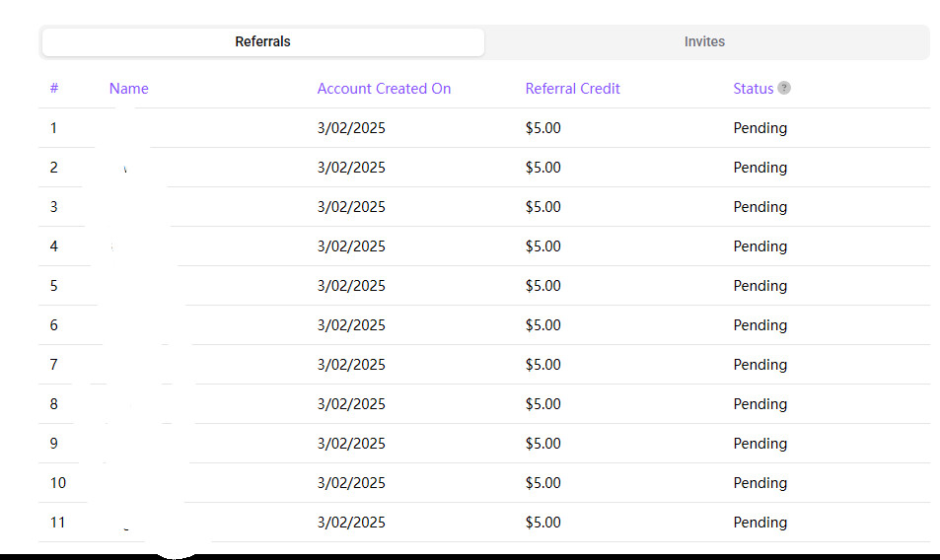
Task: Click the $5.00 credit in row 6
Action: click(x=542, y=325)
